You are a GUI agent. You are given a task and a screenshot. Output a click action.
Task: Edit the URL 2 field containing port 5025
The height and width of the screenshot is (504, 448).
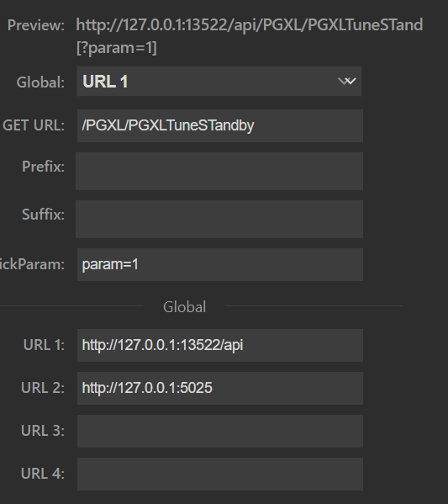[x=220, y=388]
